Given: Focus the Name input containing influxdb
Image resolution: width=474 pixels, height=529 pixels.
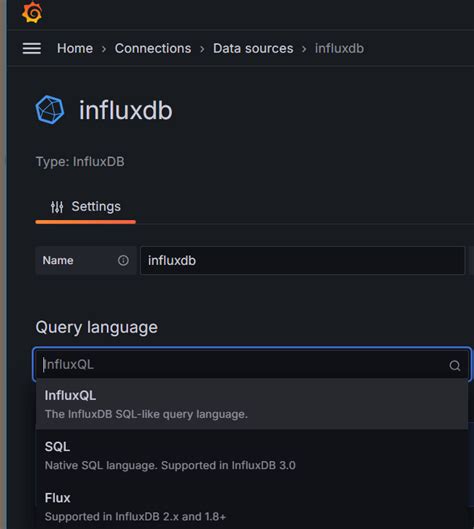Looking at the screenshot, I should (x=303, y=260).
